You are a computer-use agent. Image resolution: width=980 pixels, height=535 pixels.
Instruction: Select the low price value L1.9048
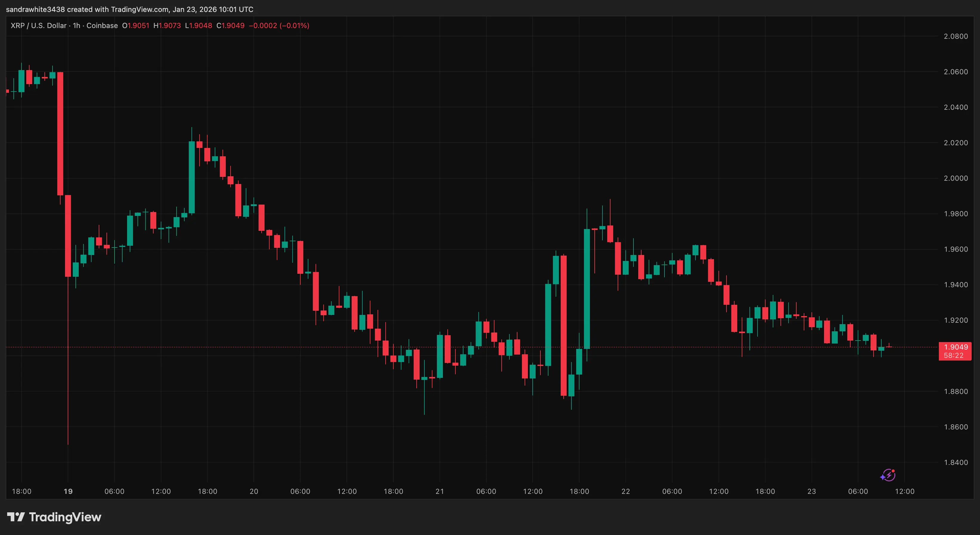[x=199, y=25]
